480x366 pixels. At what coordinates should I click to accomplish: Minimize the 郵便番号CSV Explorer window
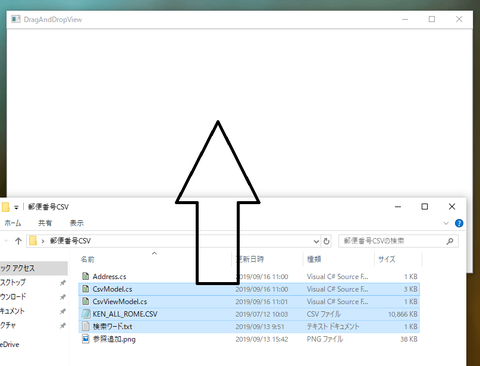coord(398,207)
